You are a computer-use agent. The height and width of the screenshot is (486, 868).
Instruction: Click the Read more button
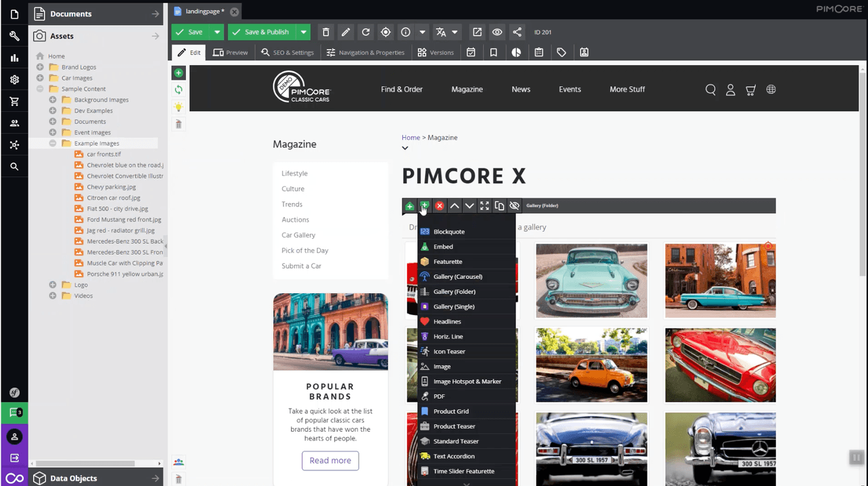[330, 461]
